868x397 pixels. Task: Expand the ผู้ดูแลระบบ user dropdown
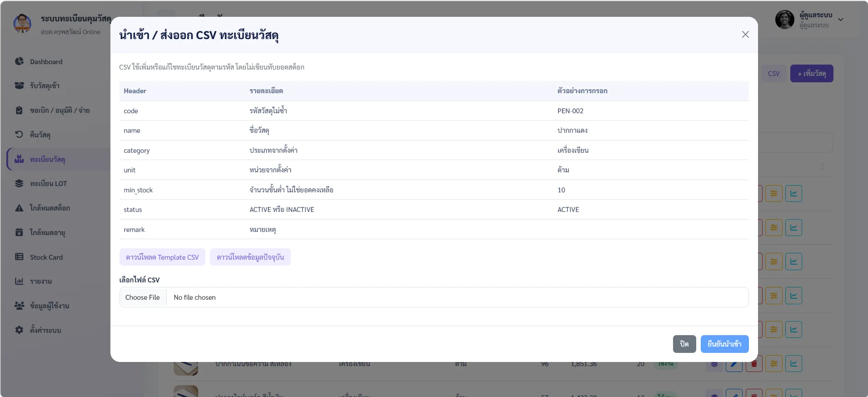[841, 20]
